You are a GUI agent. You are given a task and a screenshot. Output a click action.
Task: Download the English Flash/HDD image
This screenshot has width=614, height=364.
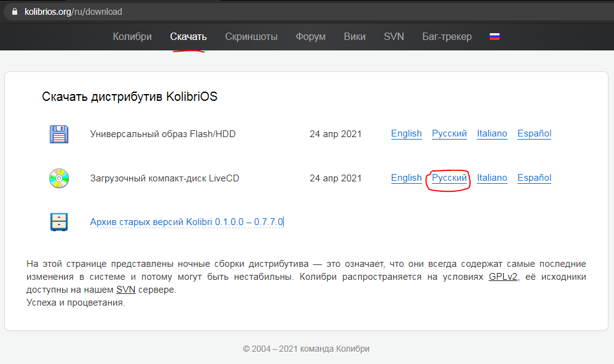tap(406, 133)
